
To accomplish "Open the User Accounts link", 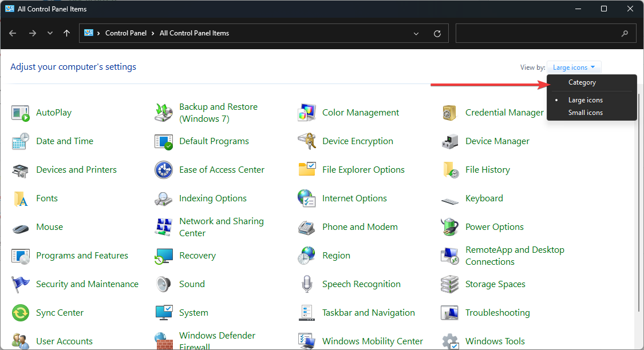I will point(65,341).
